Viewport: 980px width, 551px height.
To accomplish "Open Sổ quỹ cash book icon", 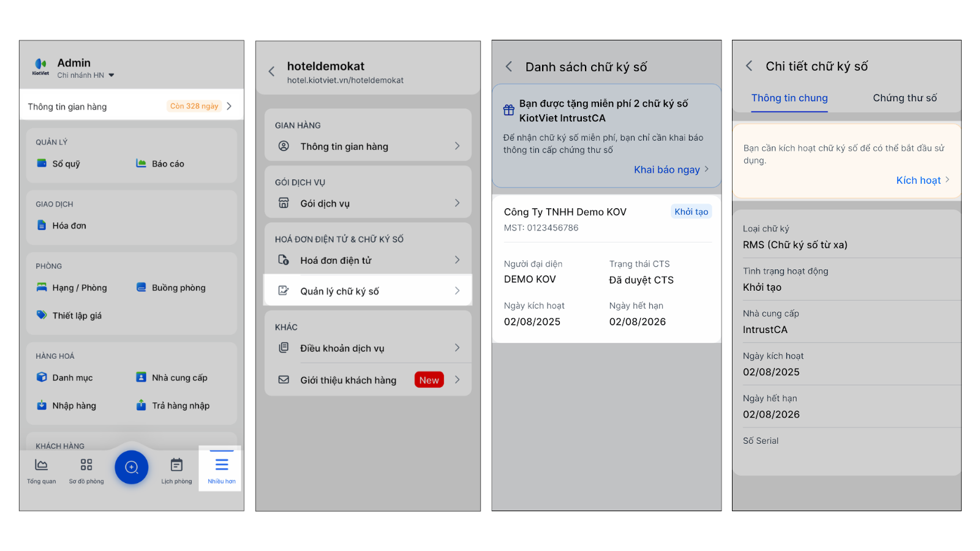I will coord(42,163).
